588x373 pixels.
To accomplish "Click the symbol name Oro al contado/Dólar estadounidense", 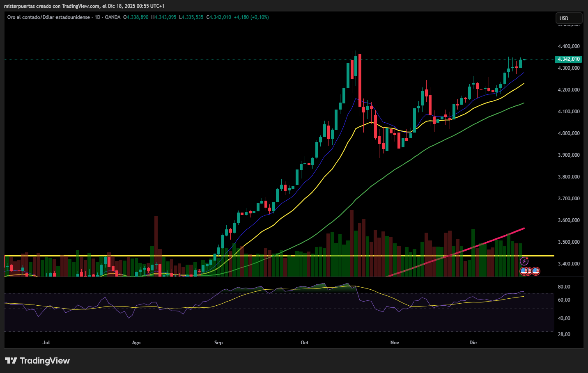I will [x=48, y=17].
